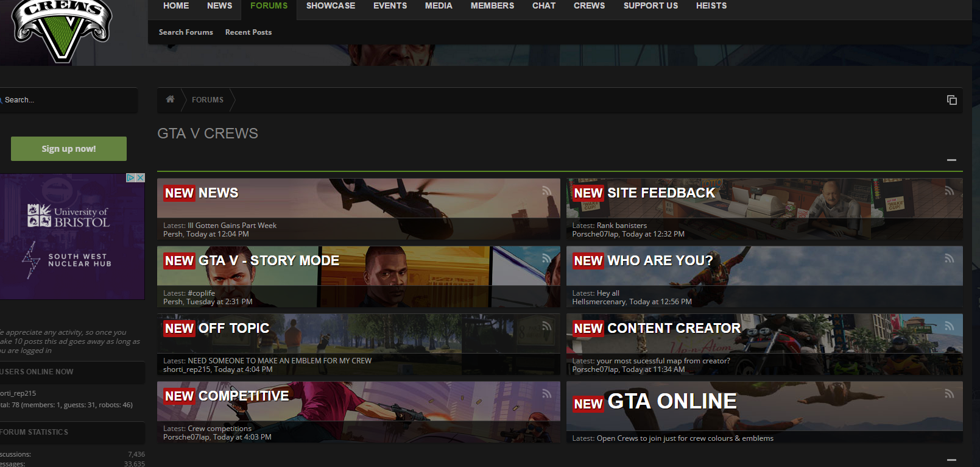
Task: Collapse the GTA V Crews category
Action: click(x=951, y=160)
